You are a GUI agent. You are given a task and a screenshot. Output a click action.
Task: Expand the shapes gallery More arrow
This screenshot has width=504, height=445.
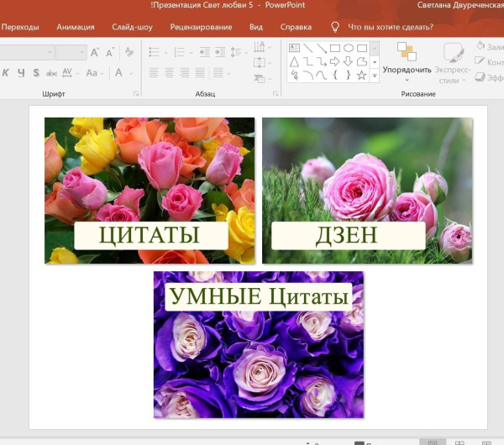(x=375, y=76)
